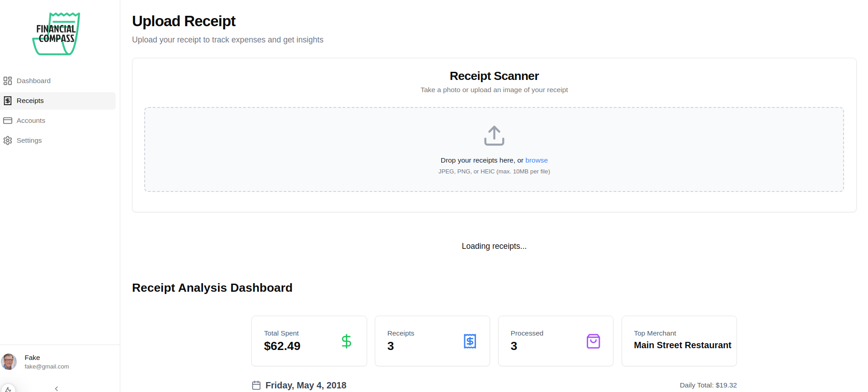Viewport: 868px width, 392px height.
Task: Click the fake@gmail.com account email
Action: (x=47, y=367)
